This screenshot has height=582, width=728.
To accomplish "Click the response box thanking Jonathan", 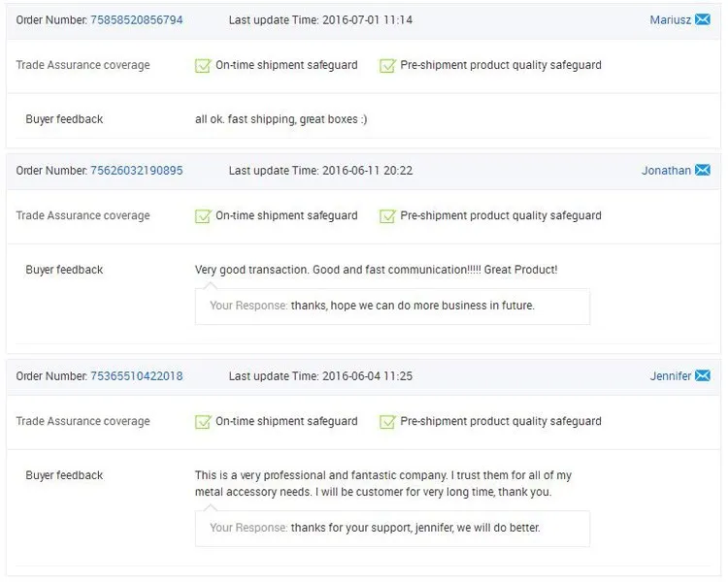I will click(392, 307).
